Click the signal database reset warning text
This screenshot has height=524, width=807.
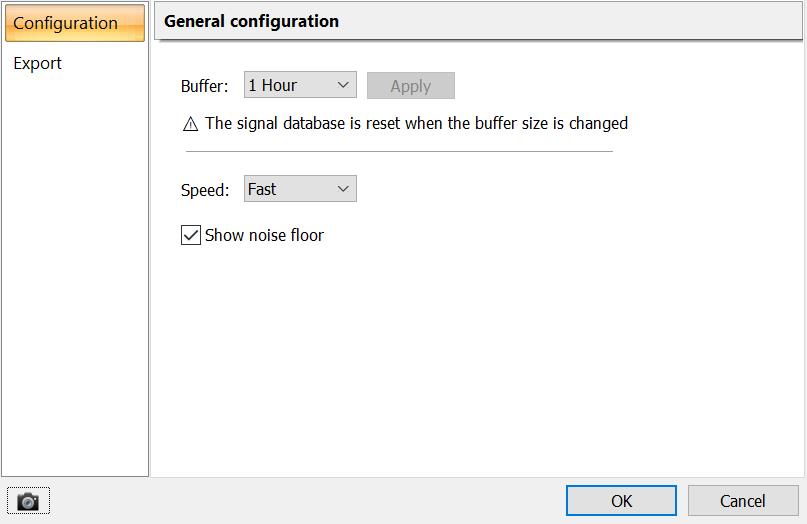(416, 124)
